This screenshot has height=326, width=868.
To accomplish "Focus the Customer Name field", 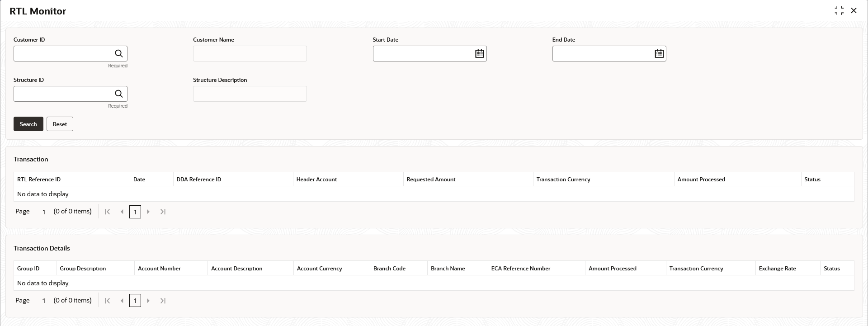I will pos(250,53).
